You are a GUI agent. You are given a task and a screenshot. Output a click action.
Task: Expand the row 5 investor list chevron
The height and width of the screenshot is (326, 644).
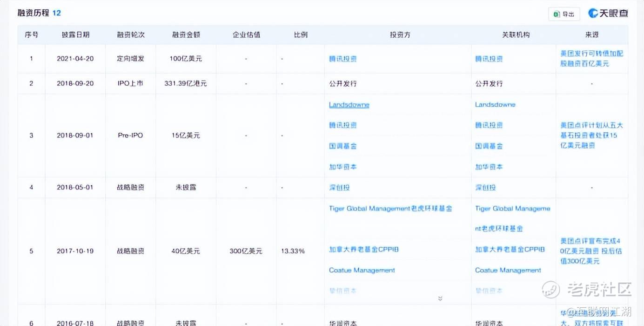click(440, 298)
